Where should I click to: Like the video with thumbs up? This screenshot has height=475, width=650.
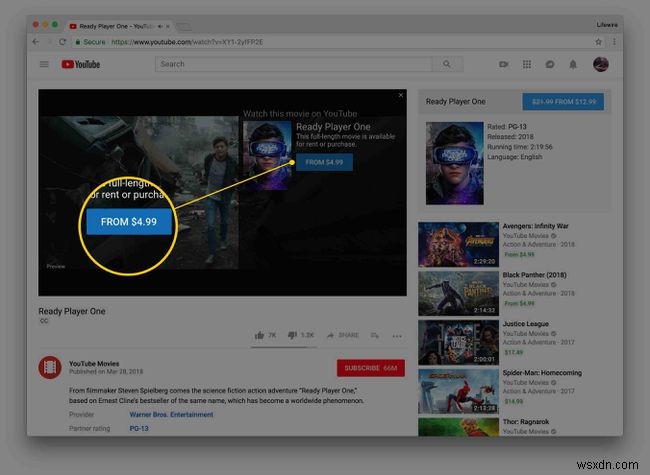coord(260,335)
